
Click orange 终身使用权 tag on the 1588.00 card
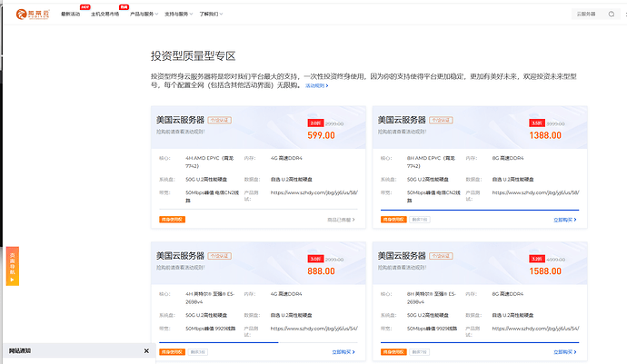point(393,352)
